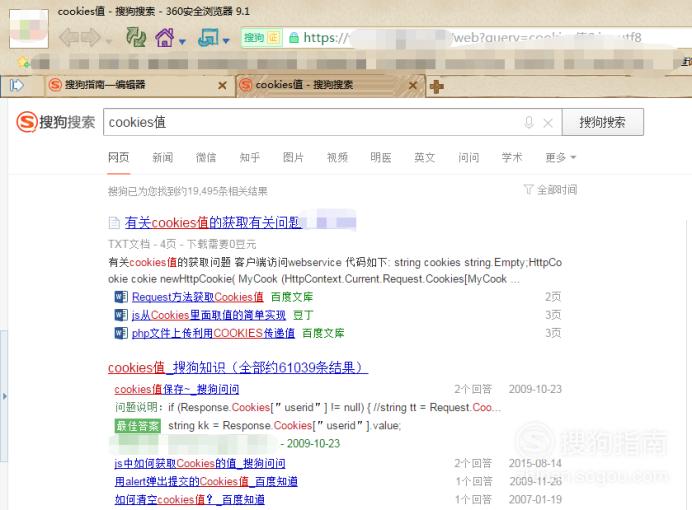This screenshot has width=692, height=510.
Task: Open a new tab with plus icon
Action: (436, 86)
